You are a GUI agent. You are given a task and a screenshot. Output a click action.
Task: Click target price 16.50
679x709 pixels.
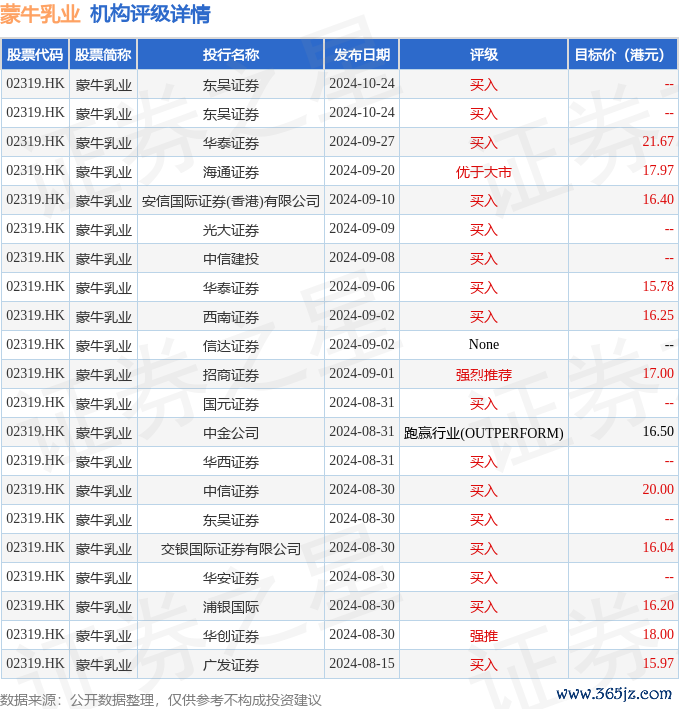658,431
